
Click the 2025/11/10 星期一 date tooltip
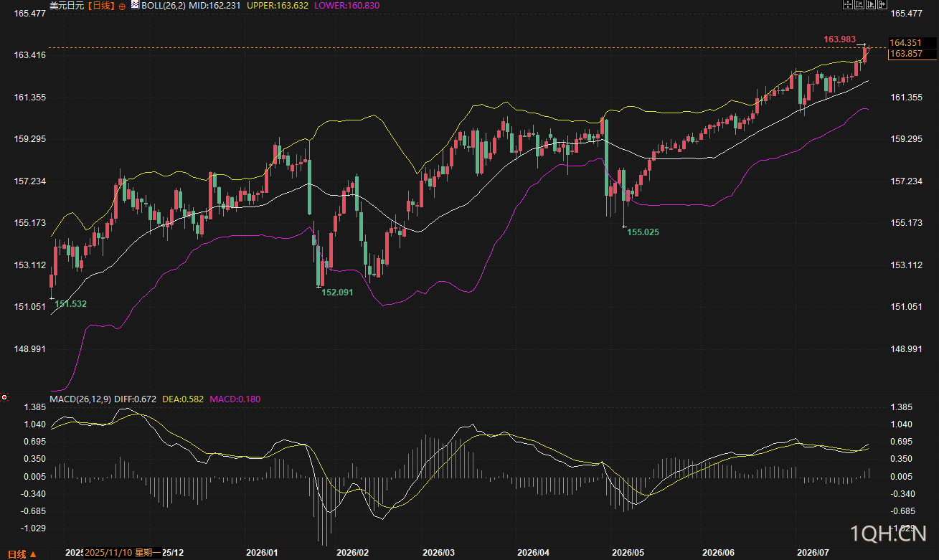coord(121,553)
